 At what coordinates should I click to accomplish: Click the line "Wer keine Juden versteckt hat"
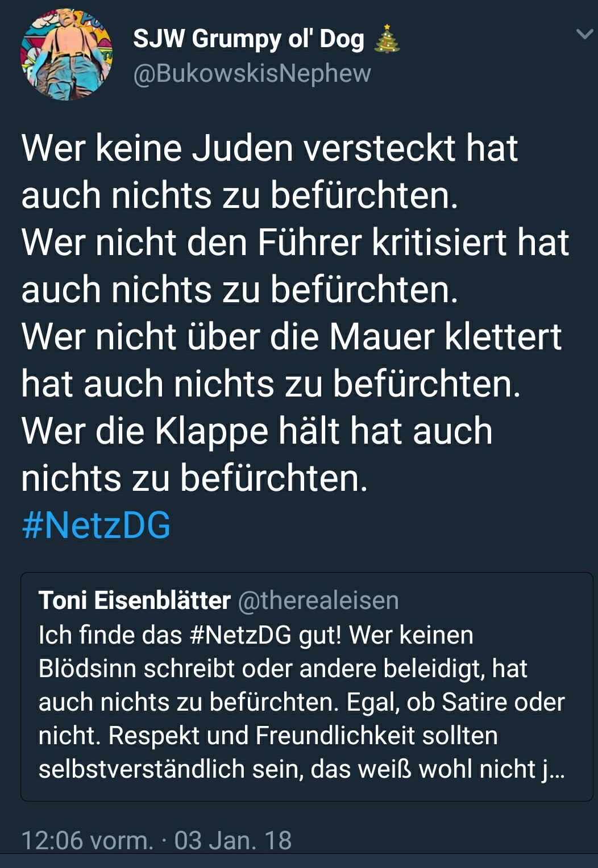pyautogui.click(x=269, y=148)
